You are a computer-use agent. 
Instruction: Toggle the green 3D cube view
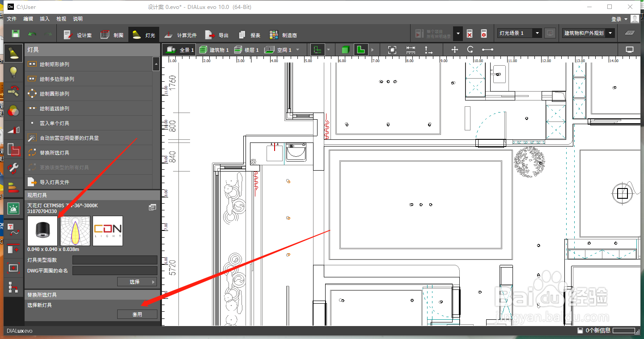(x=345, y=50)
